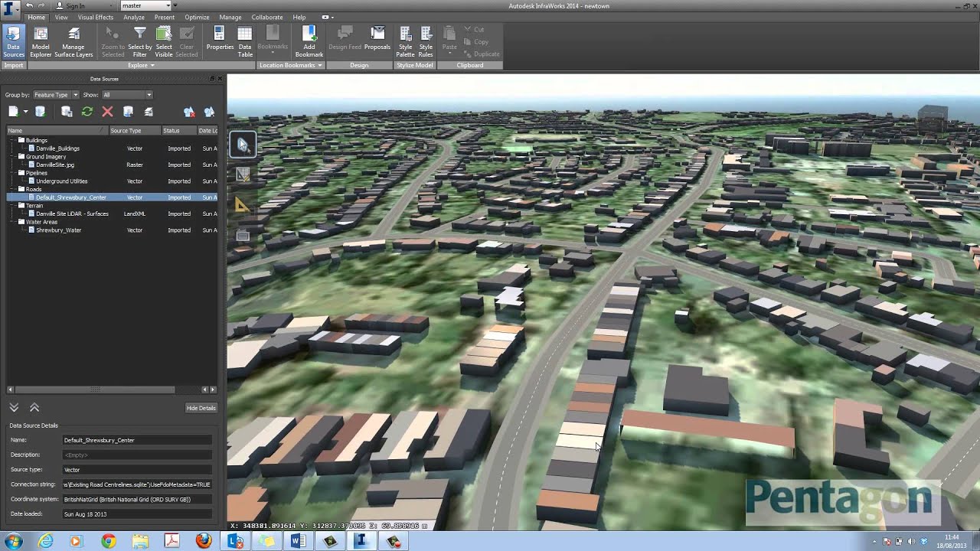This screenshot has width=980, height=551.
Task: Switch to the Home ribbon tab
Action: 36,17
